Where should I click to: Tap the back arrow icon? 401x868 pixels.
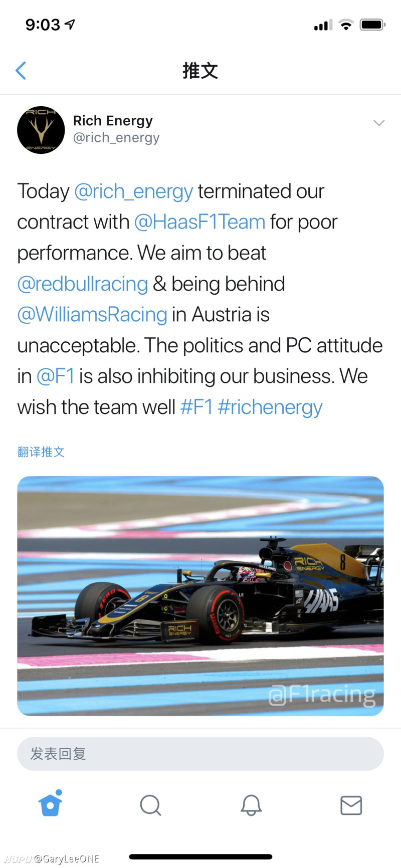[21, 71]
